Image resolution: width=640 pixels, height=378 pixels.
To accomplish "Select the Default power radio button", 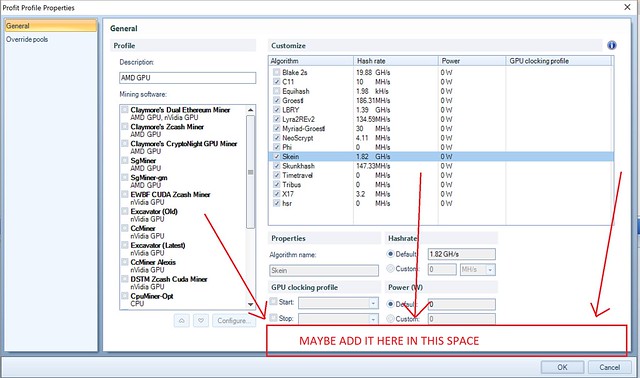I will tap(390, 304).
